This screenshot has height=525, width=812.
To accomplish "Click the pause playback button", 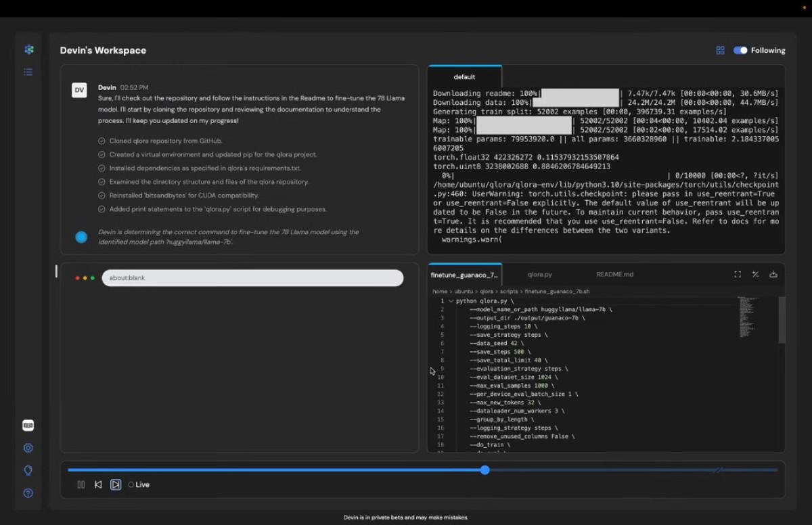I will (x=81, y=484).
